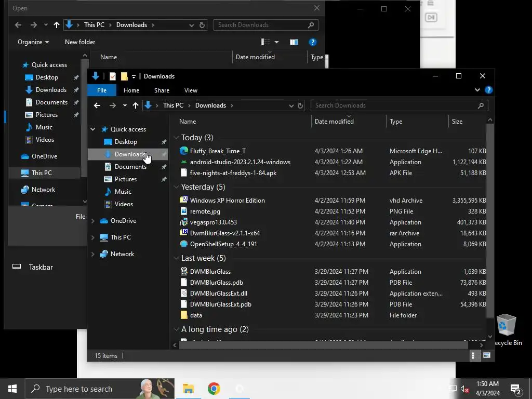532x399 pixels.
Task: Expand OneDrive in front navigation pane
Action: pyautogui.click(x=92, y=221)
